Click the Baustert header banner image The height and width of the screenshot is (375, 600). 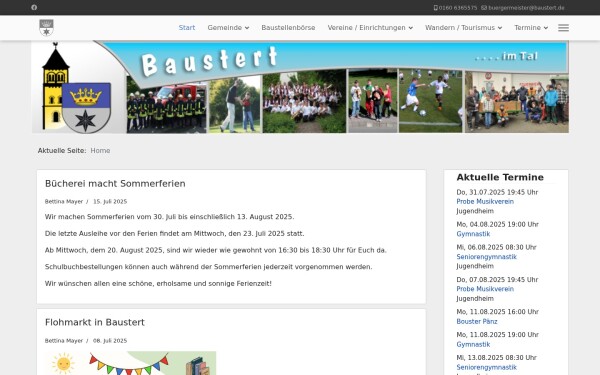pos(300,87)
